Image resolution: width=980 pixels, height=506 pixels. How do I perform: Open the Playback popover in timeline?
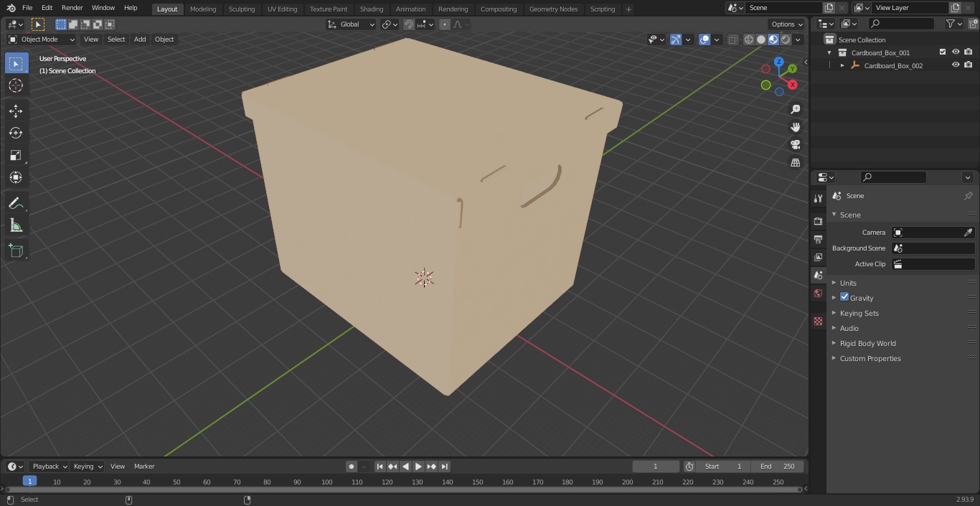coord(50,467)
